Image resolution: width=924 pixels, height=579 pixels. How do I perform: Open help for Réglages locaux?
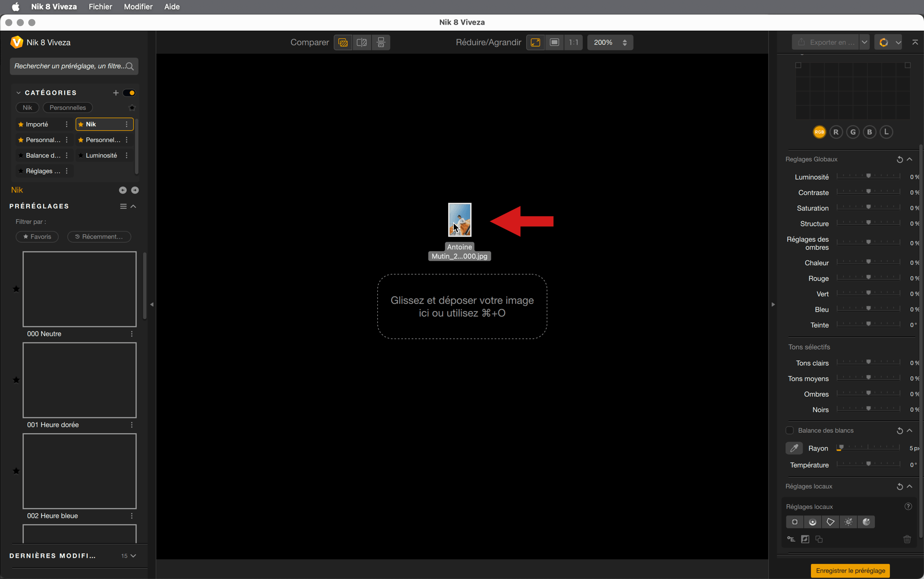[x=908, y=507]
